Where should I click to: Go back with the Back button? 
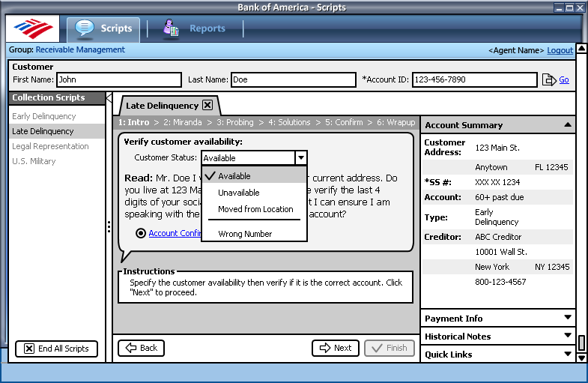(141, 348)
